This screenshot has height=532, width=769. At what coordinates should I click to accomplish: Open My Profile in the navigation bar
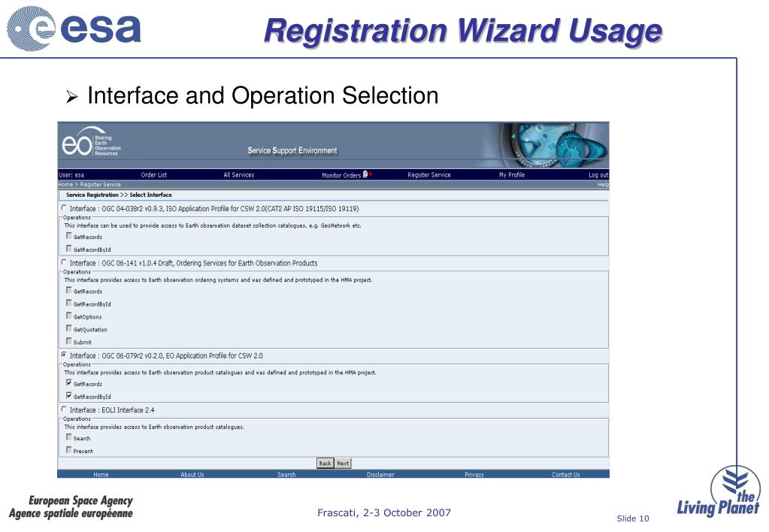[512, 175]
